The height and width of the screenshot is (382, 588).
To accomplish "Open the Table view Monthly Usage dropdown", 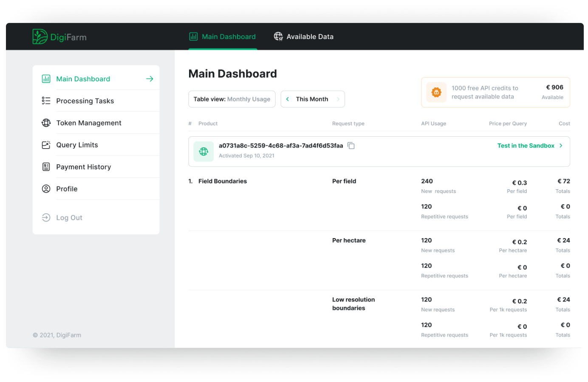I will click(232, 99).
